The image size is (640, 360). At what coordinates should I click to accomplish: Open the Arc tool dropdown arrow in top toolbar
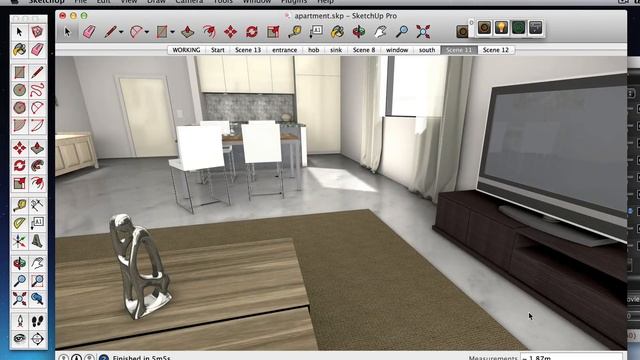point(147,32)
